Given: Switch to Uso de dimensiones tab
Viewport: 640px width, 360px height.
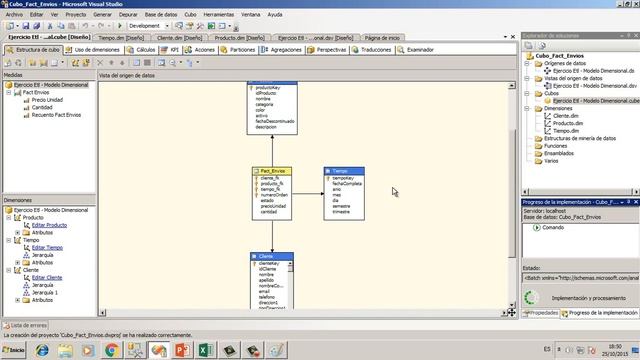Looking at the screenshot, I should coord(93,50).
